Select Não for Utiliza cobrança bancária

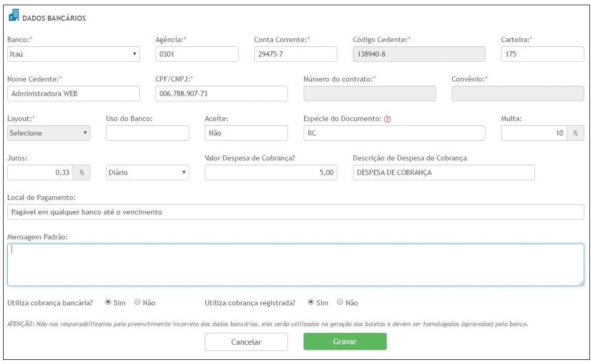(x=138, y=302)
